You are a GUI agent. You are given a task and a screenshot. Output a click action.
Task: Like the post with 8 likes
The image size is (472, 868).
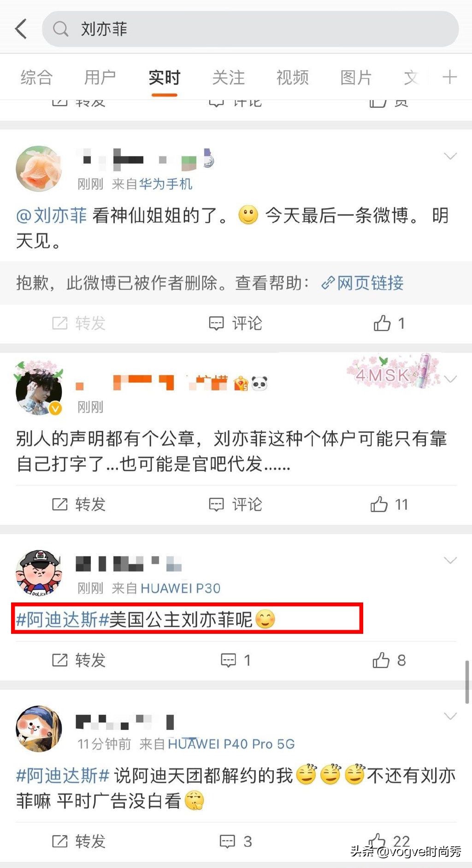click(389, 660)
